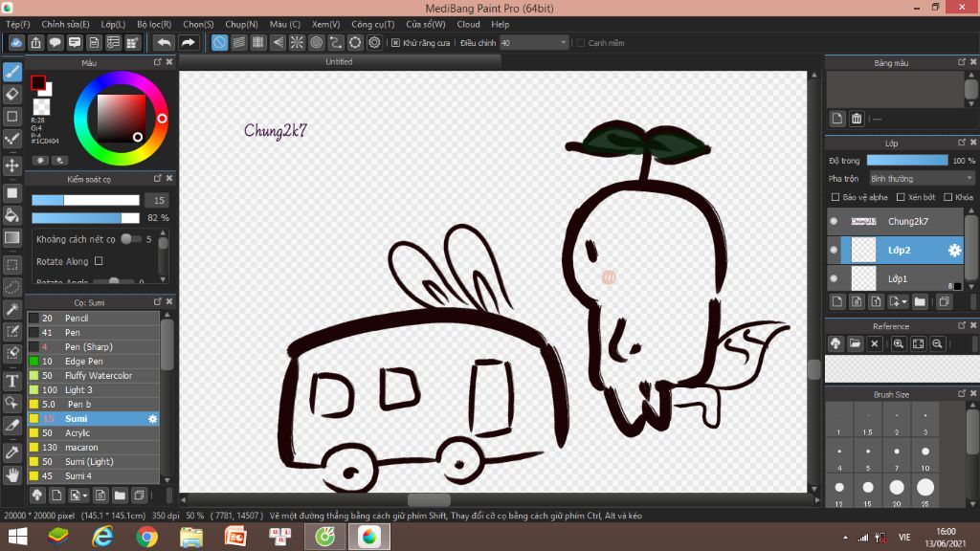Hide the Lớp1 layer

click(834, 278)
